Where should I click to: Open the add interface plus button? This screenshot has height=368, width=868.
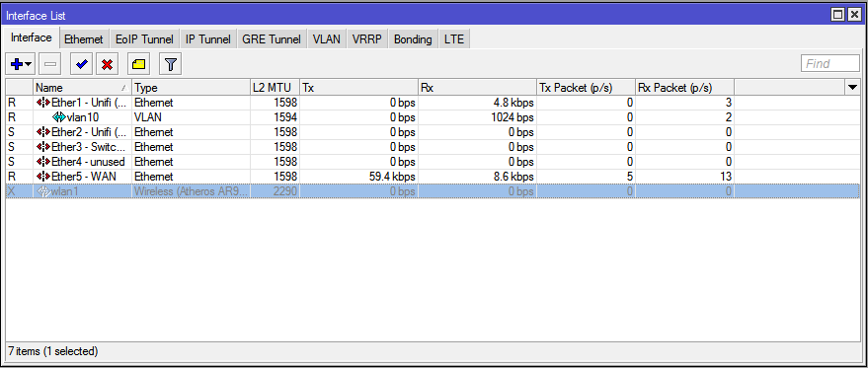point(21,64)
